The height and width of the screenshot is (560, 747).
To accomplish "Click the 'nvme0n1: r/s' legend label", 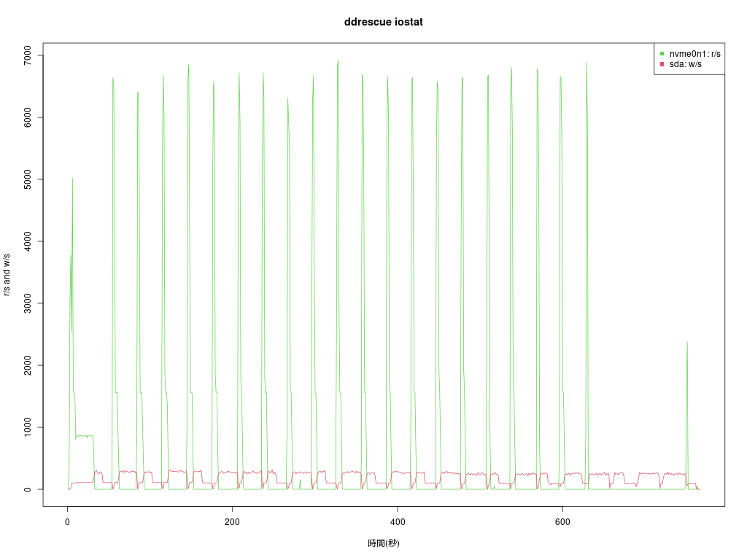I will [694, 54].
